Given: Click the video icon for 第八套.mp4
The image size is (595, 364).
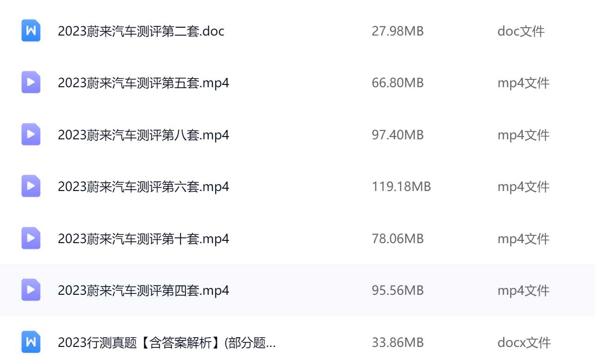Looking at the screenshot, I should (x=31, y=135).
